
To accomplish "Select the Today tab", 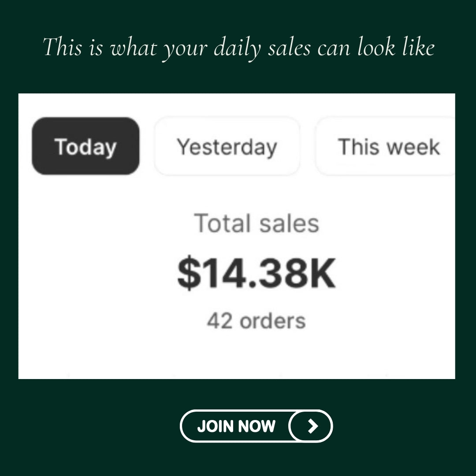I will coord(86,146).
